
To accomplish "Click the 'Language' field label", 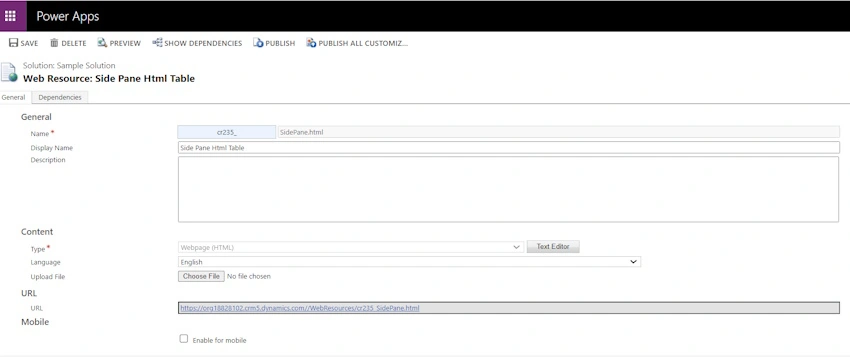I will click(x=46, y=262).
